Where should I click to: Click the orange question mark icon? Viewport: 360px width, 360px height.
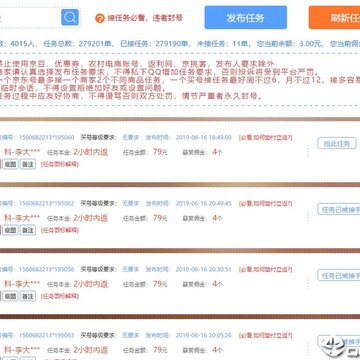click(100, 18)
